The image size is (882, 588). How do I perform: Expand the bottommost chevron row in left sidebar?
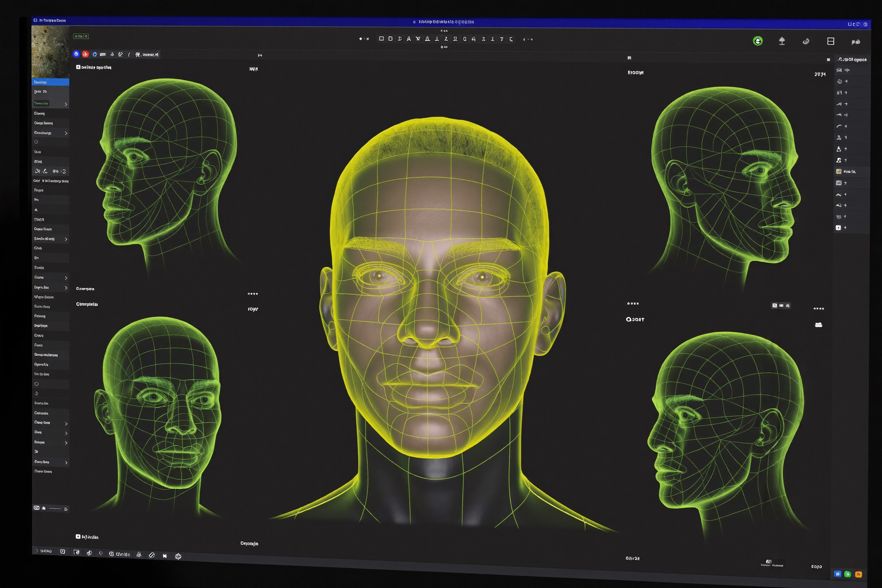point(66,462)
